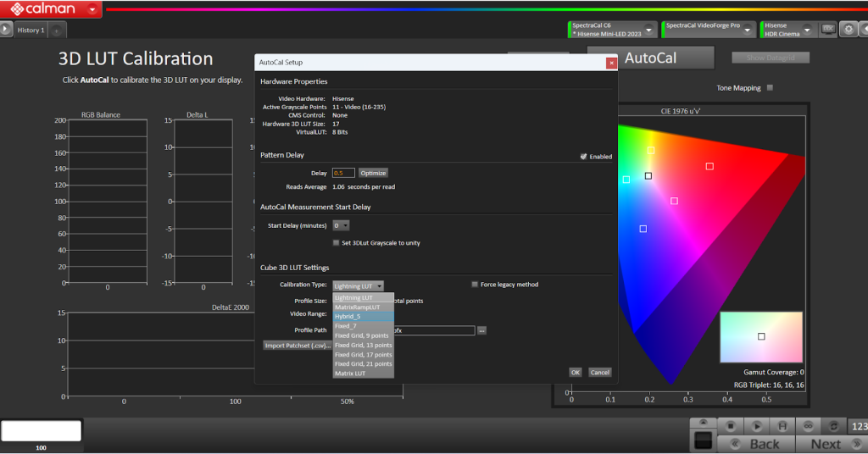Toggle the Tone Mapping checkbox
868x454 pixels.
[x=770, y=87]
